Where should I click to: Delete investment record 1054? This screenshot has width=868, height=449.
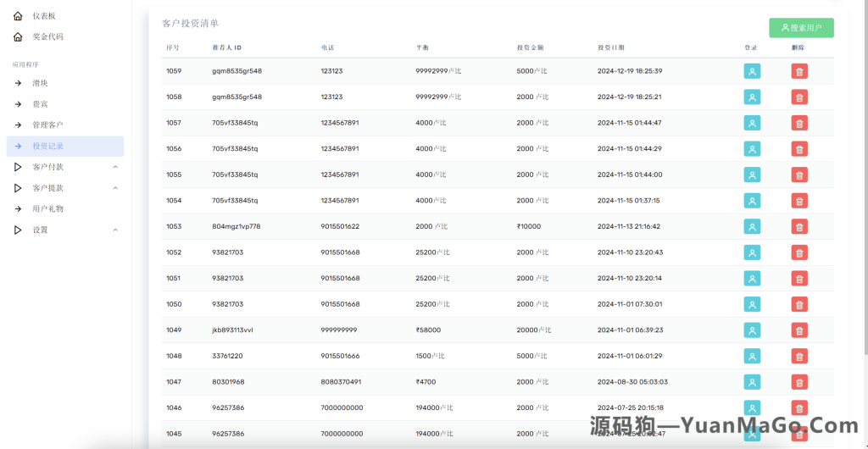(x=799, y=201)
